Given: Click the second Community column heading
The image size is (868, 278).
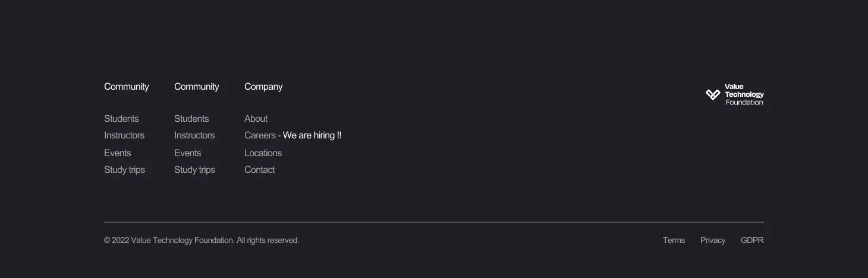Looking at the screenshot, I should [196, 87].
